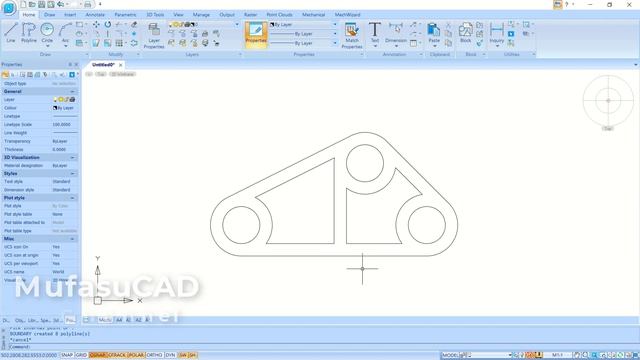Screen dimensions: 640x360
Task: Click the Undo arrow icon
Action: tap(60, 4)
